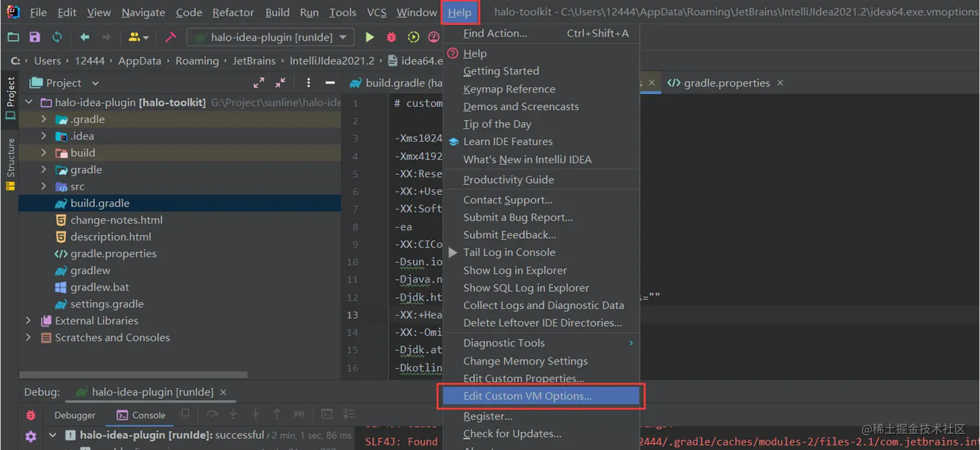Collapse all in Project panel

(280, 83)
